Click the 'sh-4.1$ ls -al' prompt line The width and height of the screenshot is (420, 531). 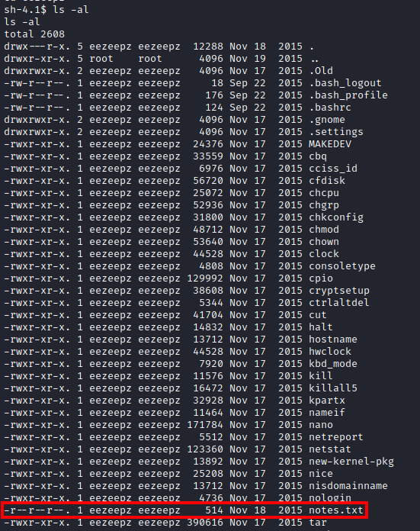tap(46, 10)
